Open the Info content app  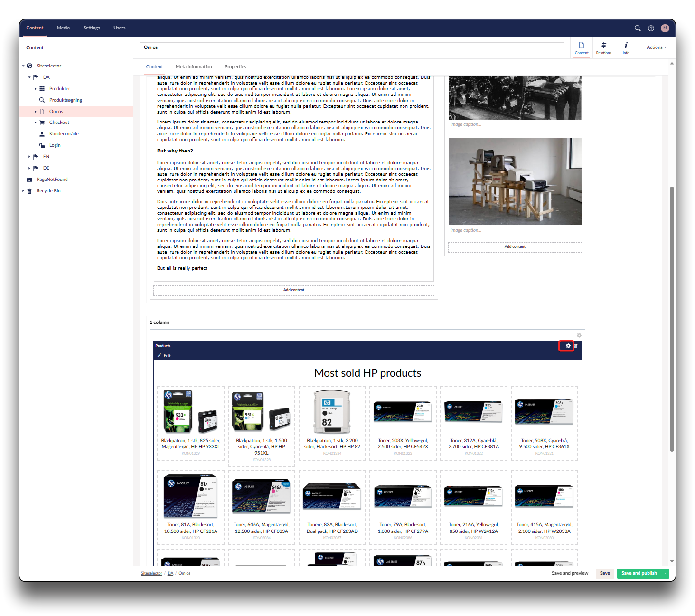click(626, 47)
